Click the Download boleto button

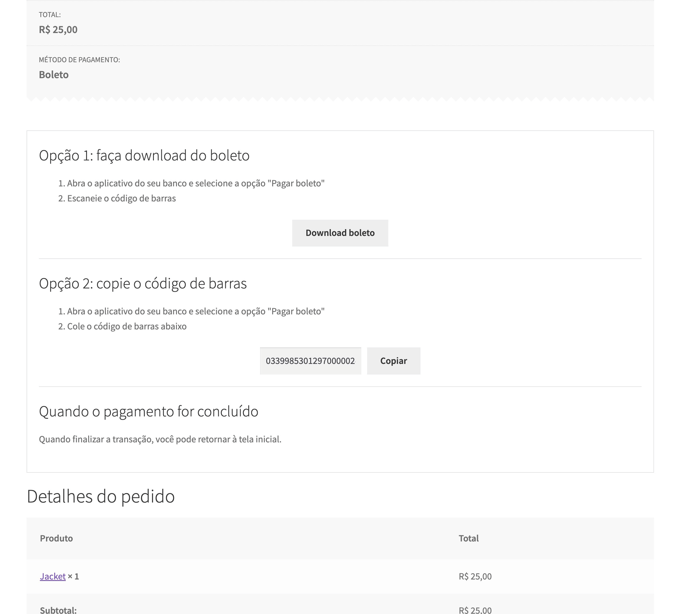point(340,233)
